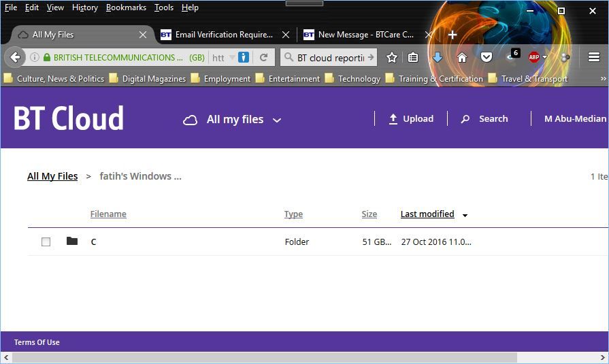Close the Email Verification tab

pos(286,35)
